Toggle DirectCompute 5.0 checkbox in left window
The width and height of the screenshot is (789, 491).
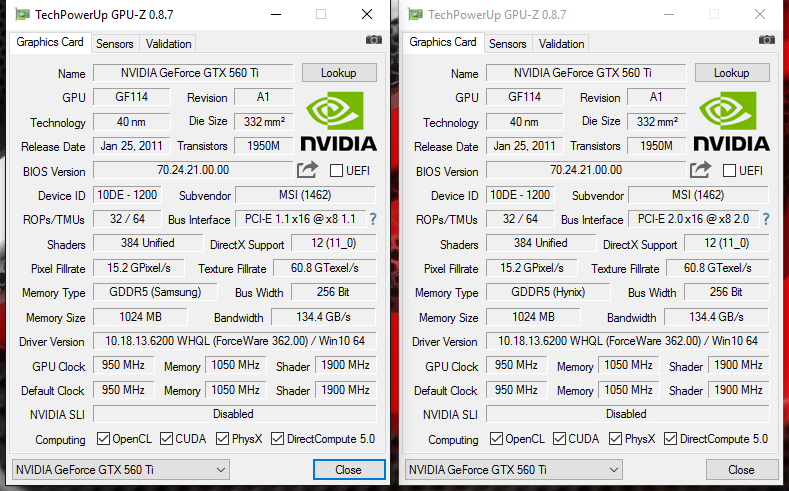(277, 439)
